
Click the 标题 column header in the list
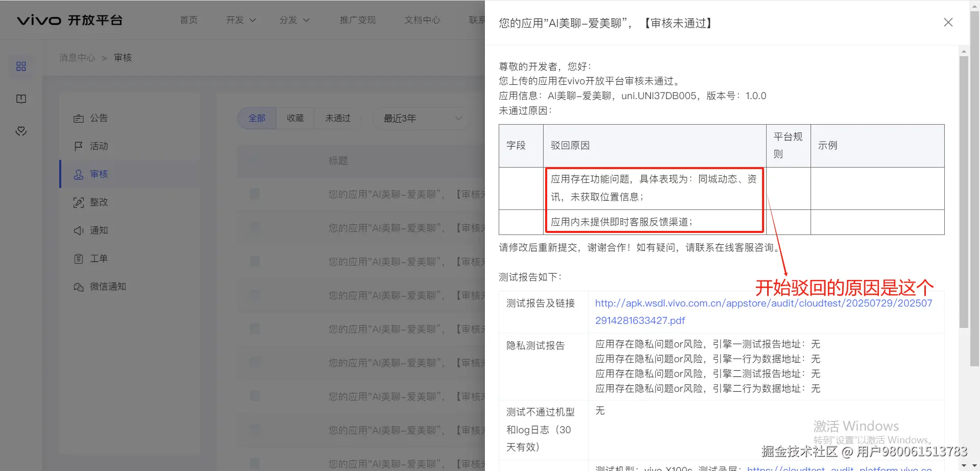pyautogui.click(x=338, y=161)
